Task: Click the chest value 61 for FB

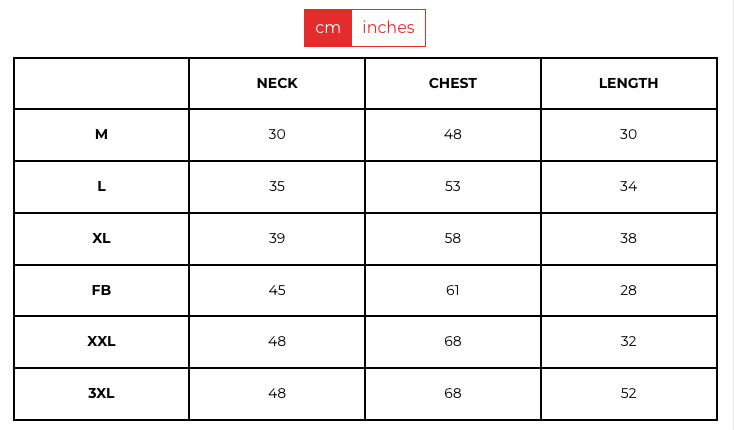Action: (x=453, y=290)
